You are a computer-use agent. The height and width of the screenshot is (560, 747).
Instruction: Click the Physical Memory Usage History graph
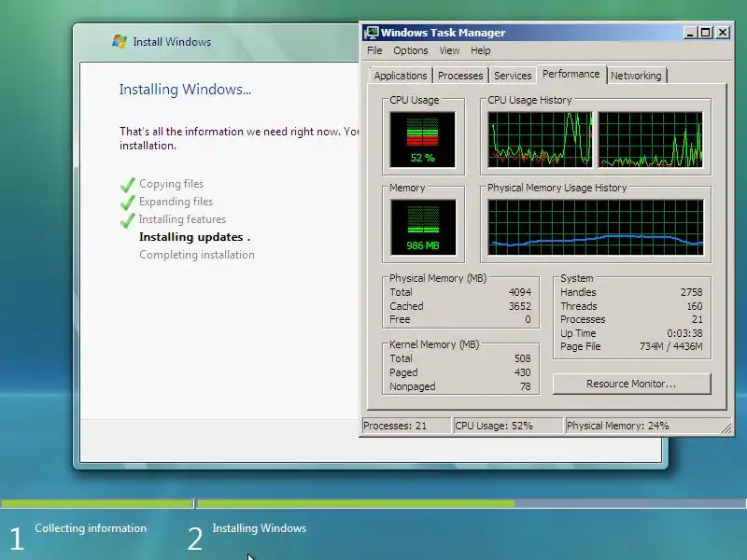tap(596, 228)
